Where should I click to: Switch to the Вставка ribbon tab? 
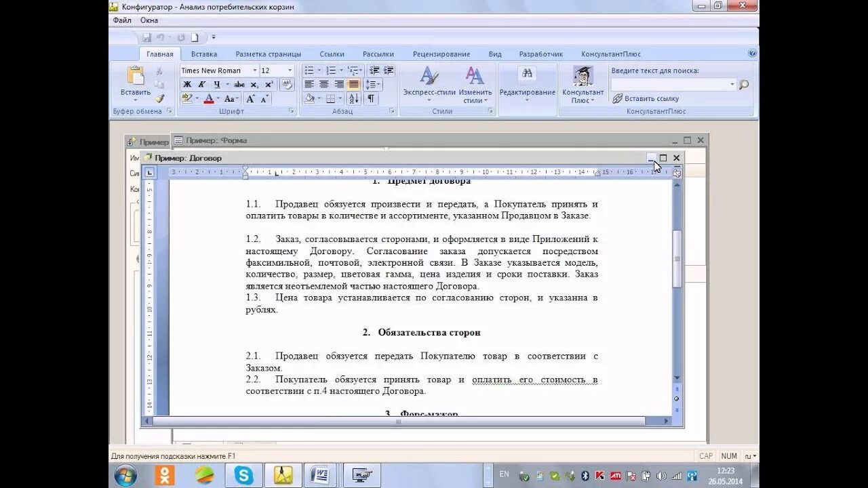click(x=204, y=54)
